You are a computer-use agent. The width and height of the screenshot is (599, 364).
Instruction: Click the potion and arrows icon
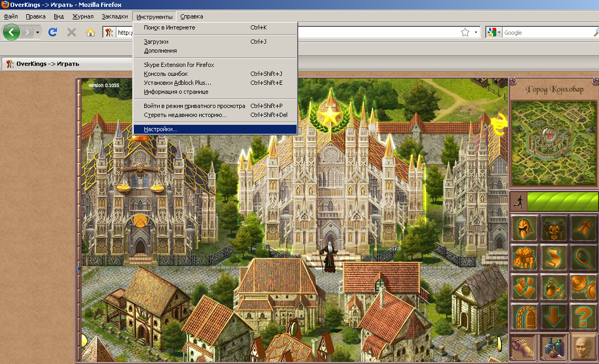point(554,287)
